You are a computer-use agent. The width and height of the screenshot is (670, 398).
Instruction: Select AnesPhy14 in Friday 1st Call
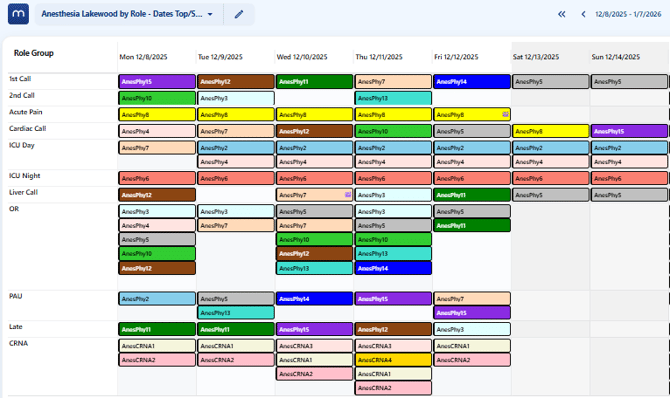click(x=472, y=82)
